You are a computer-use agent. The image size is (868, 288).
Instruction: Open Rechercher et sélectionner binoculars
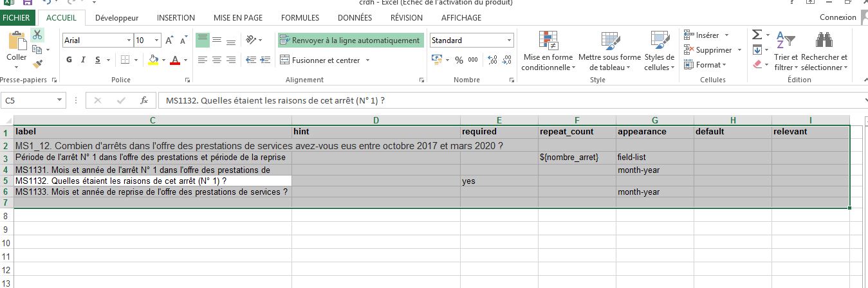824,51
